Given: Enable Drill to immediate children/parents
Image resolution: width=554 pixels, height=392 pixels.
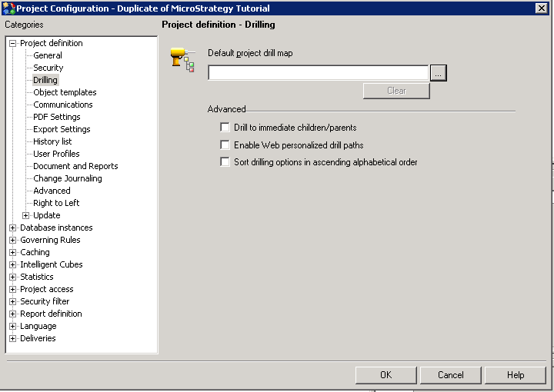Looking at the screenshot, I should point(225,127).
